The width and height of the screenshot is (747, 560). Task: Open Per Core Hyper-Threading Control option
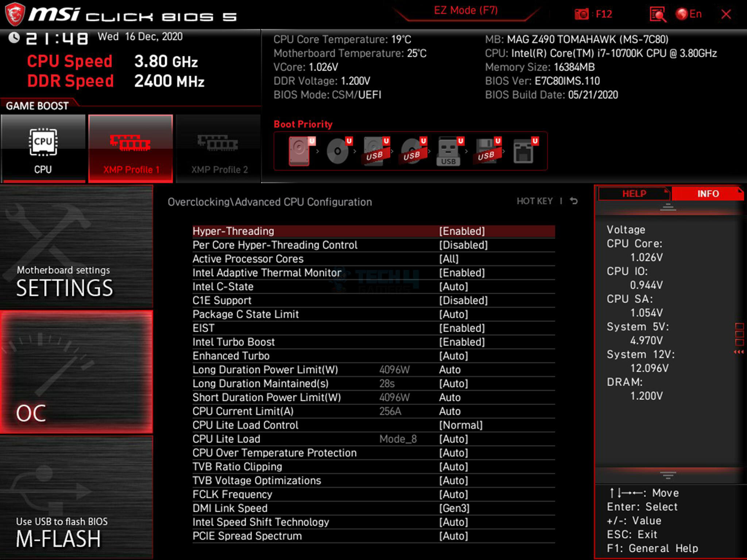point(373,245)
